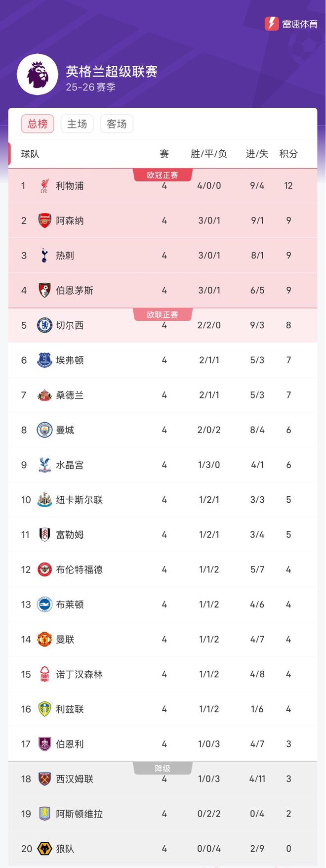Click the 积分 points column header
Viewport: 326px width, 868px height.
pos(288,154)
